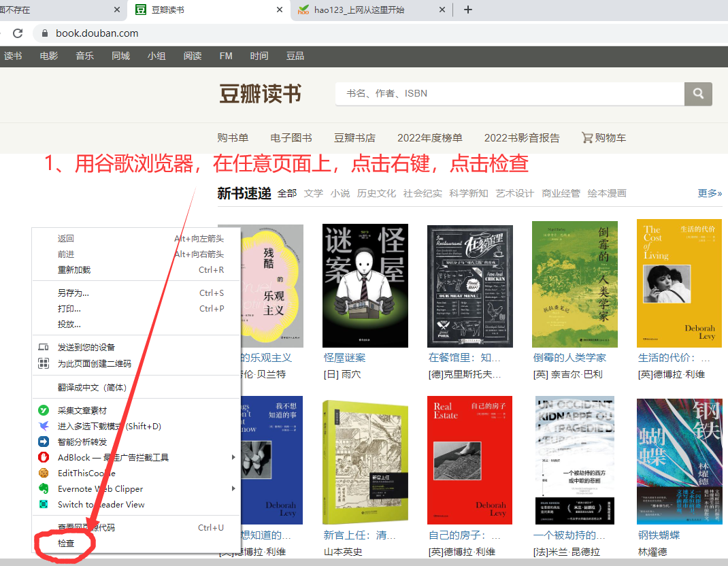The image size is (728, 566).
Task: Open a new browser tab
Action: (x=468, y=10)
